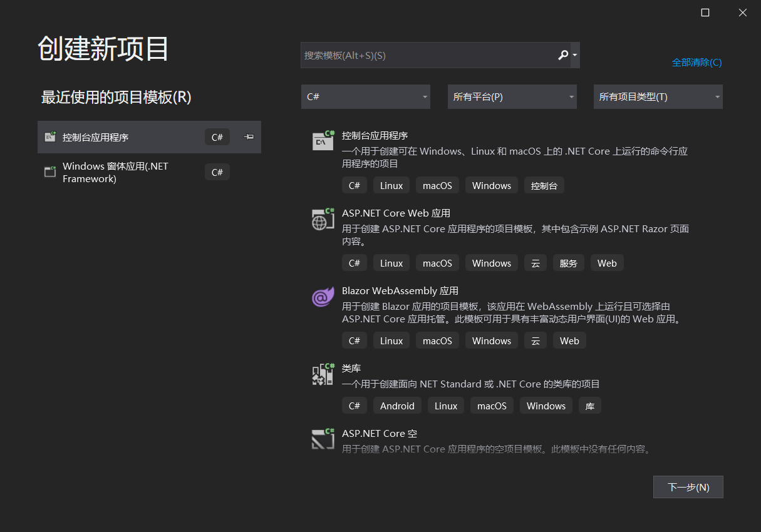Click the 类库 template icon
The image size is (761, 532).
(323, 374)
